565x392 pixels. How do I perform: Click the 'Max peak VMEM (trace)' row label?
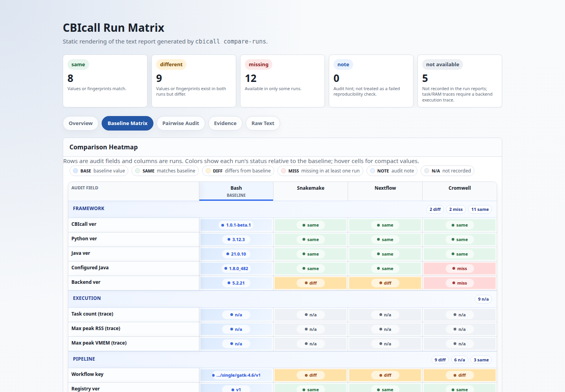click(99, 343)
